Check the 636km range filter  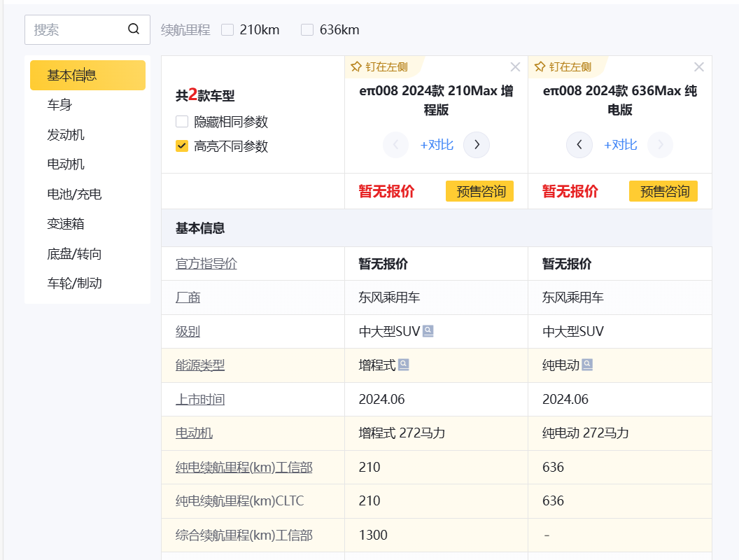(x=307, y=29)
